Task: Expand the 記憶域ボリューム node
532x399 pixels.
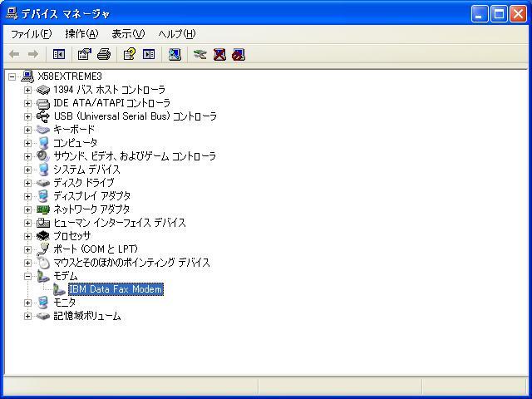Action: coord(27,316)
